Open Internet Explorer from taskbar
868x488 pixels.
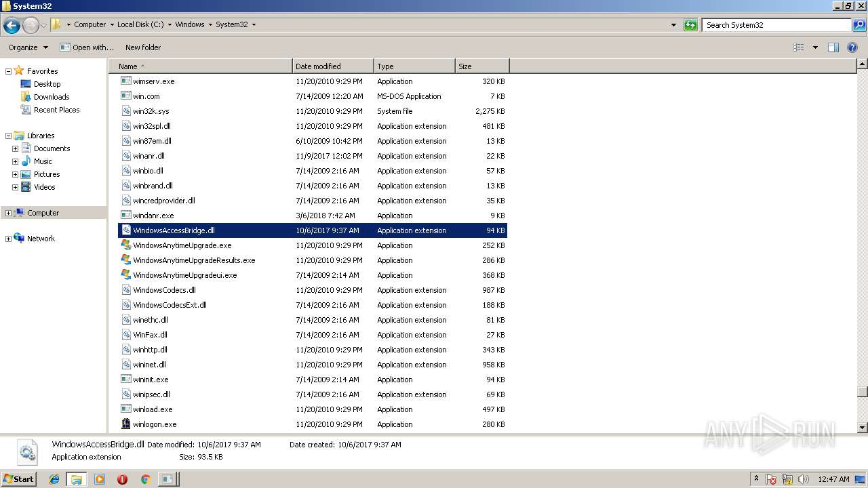coord(54,479)
